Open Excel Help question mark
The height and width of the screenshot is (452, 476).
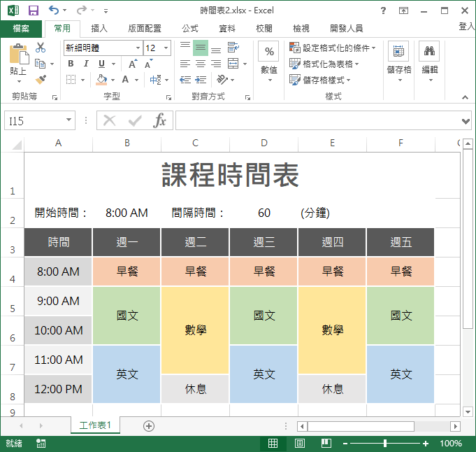(384, 10)
